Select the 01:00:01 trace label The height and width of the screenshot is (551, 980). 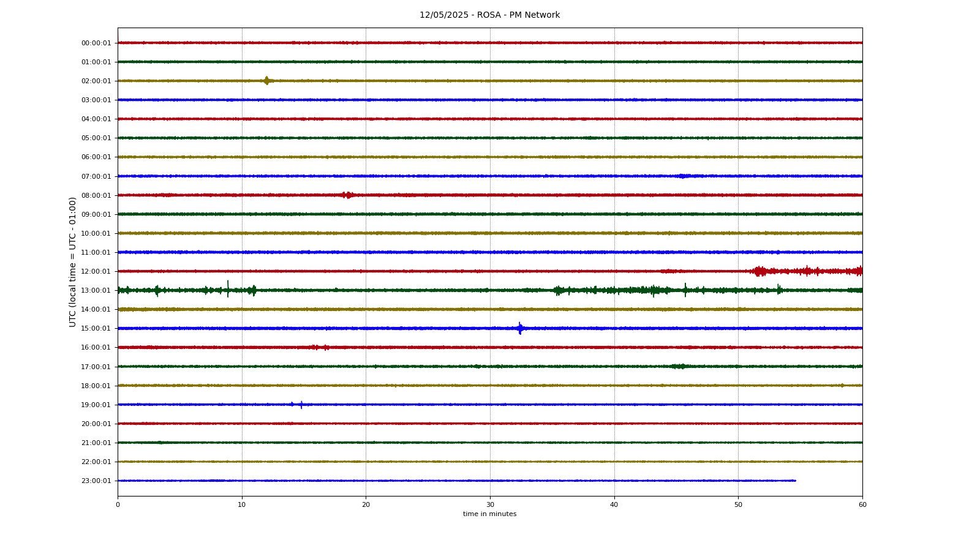(96, 62)
